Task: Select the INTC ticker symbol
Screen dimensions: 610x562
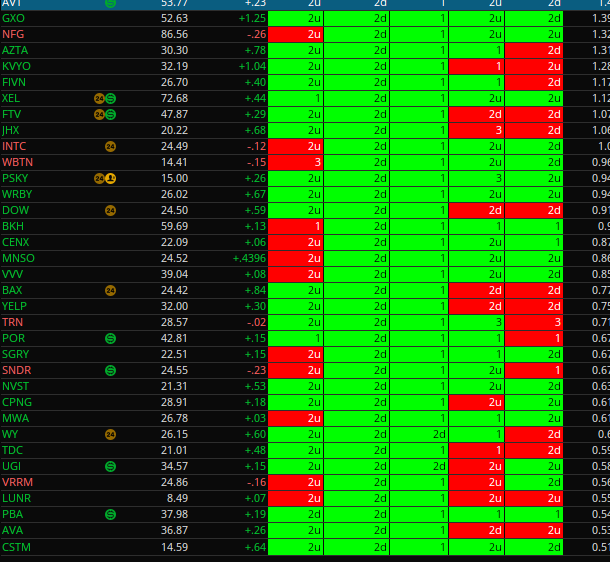Action: tap(14, 146)
